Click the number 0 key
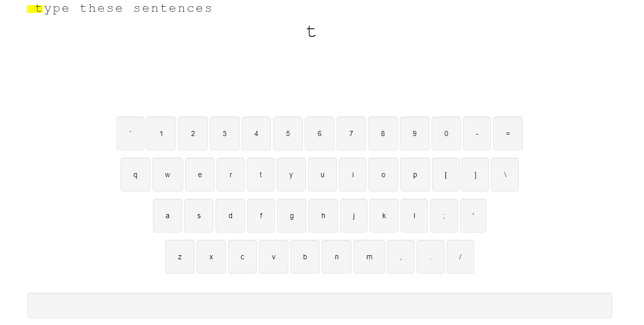644x325 pixels. [x=446, y=133]
